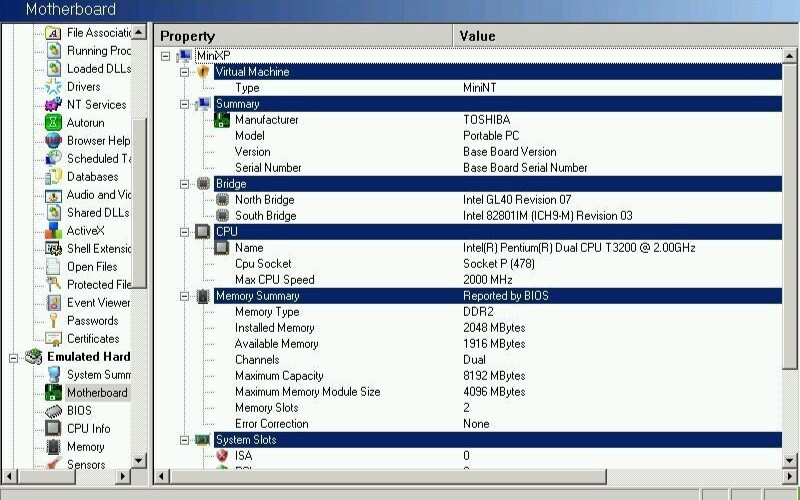
Task: Collapse Emulated Hardware tree node
Action: tap(13, 358)
